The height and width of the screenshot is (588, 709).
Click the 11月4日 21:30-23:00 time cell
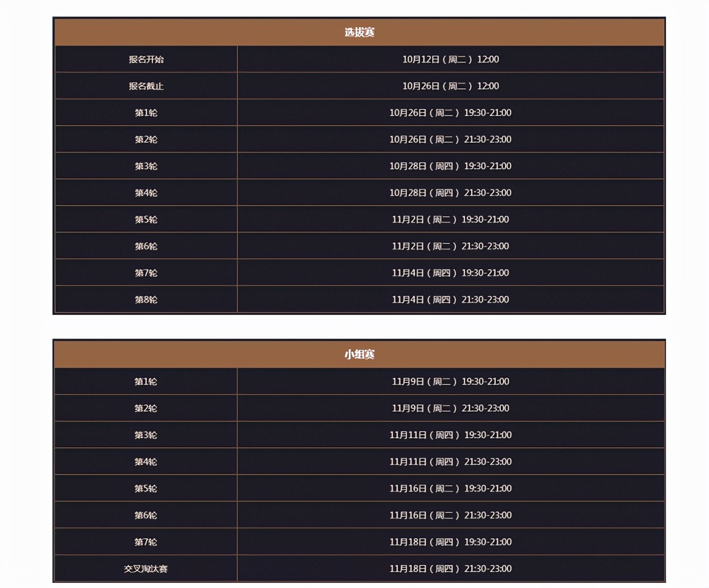click(450, 300)
